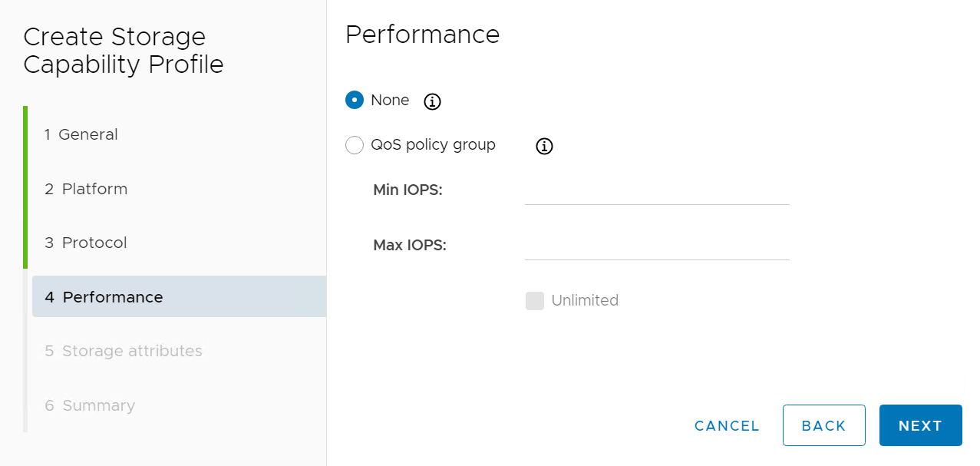Click the Performance page heading
Screen dimensions: 980x466
[x=423, y=35]
